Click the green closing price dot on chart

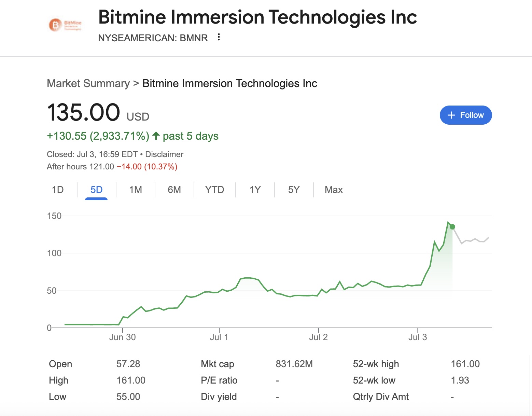click(x=452, y=227)
